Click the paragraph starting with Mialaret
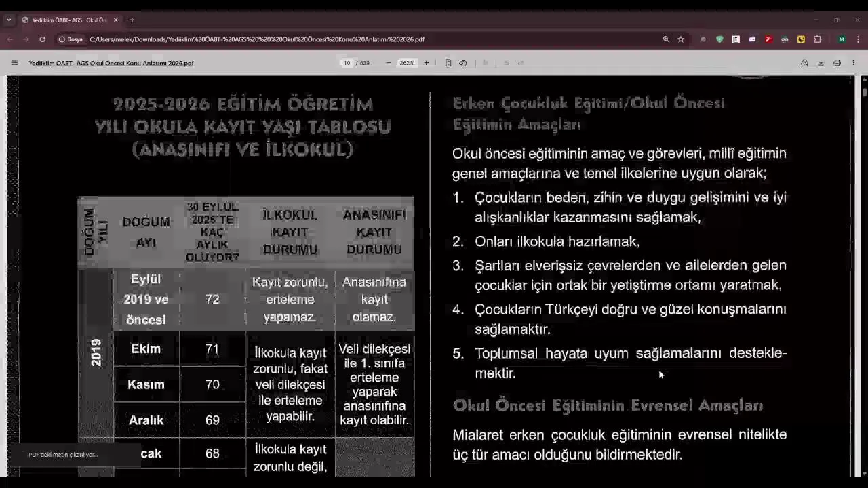 [619, 445]
